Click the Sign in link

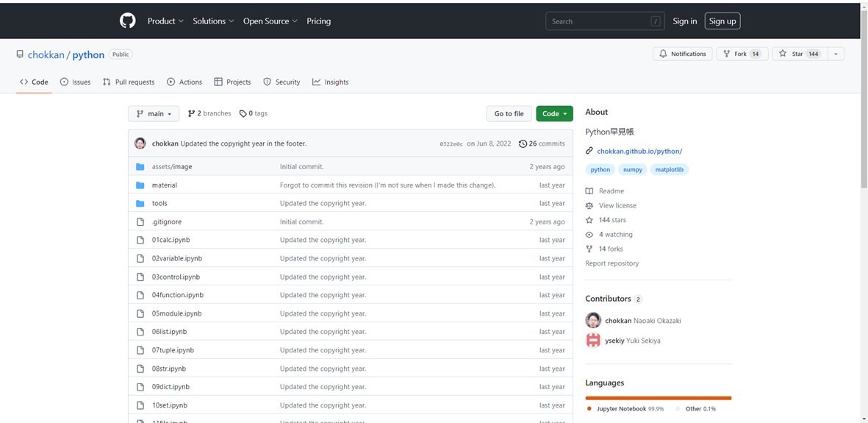(685, 21)
